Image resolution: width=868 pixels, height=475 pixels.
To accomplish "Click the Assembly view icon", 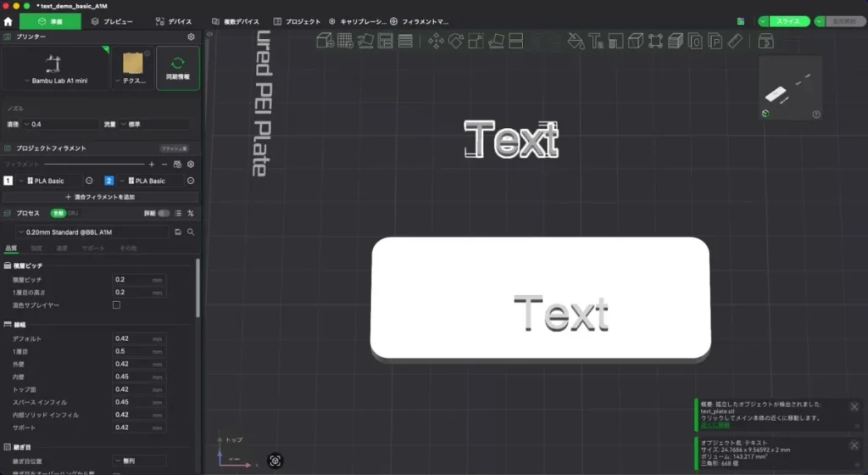I will 765,41.
